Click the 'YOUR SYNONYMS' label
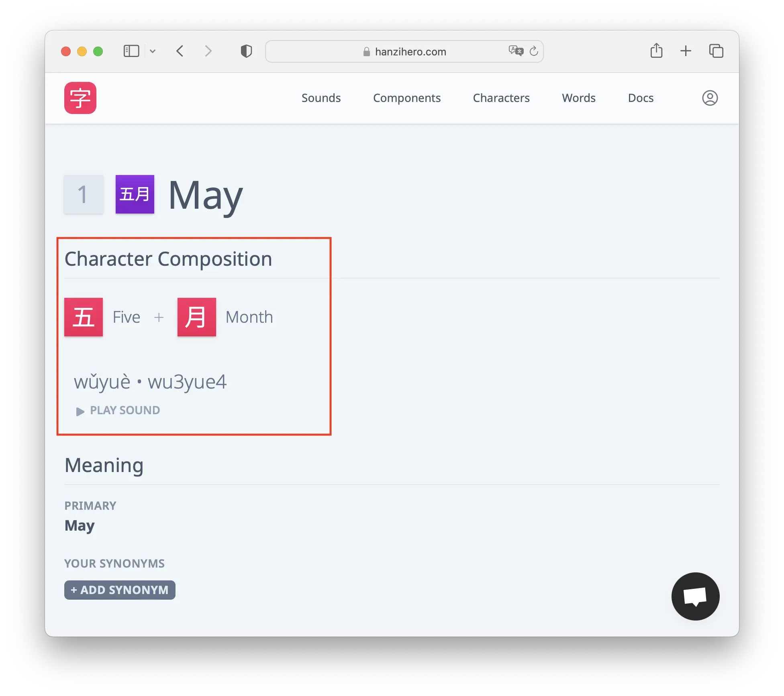Viewport: 784px width, 696px height. point(114,564)
